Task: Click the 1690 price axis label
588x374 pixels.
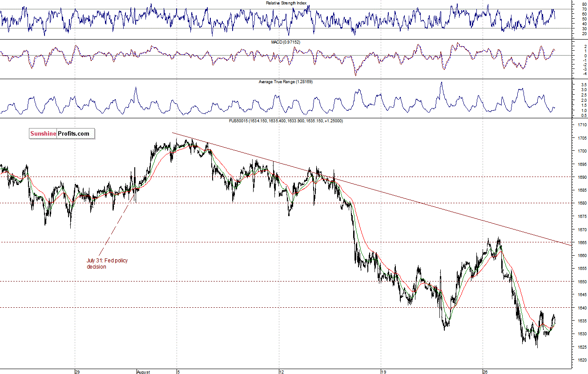Action: tap(582, 177)
